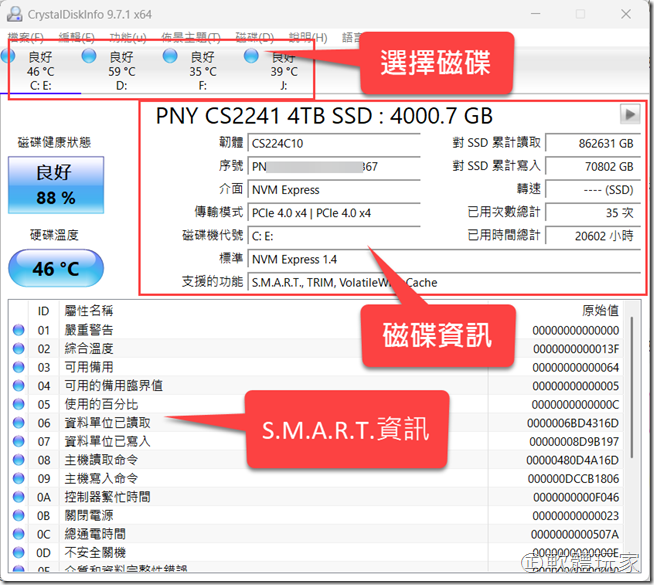Screen dimensions: 654x585
Task: Click the status orb for 嚴重警告 row
Action: point(18,330)
